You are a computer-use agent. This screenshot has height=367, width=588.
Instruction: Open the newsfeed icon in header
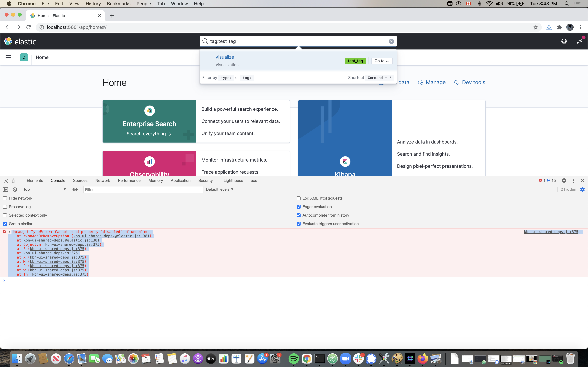point(579,41)
